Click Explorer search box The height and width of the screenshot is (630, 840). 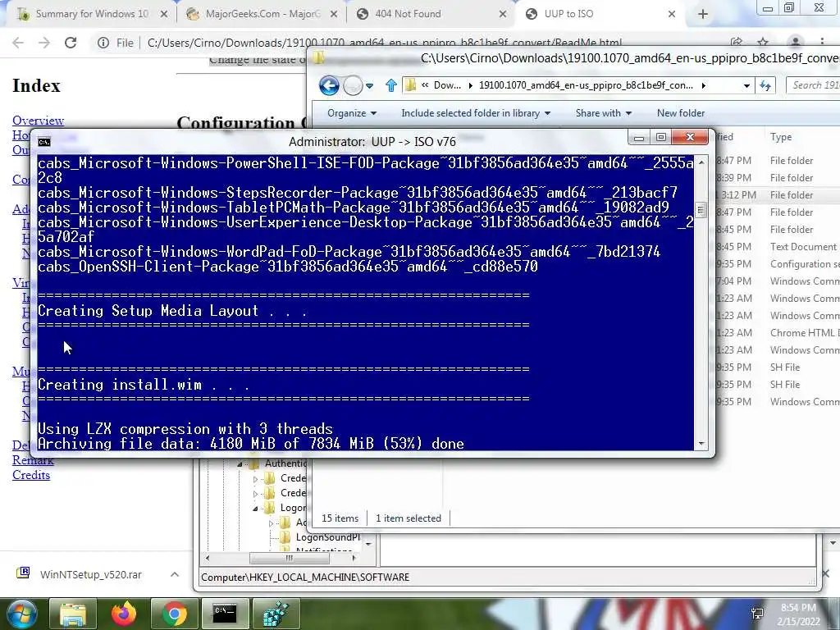click(813, 85)
